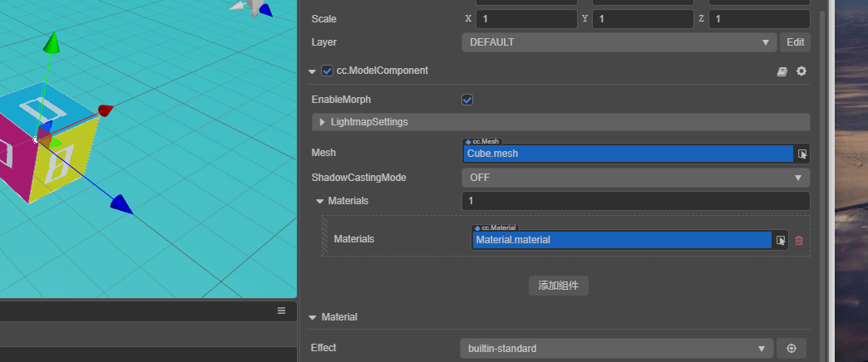Collapse the Material section header
868x362 pixels.
point(313,317)
